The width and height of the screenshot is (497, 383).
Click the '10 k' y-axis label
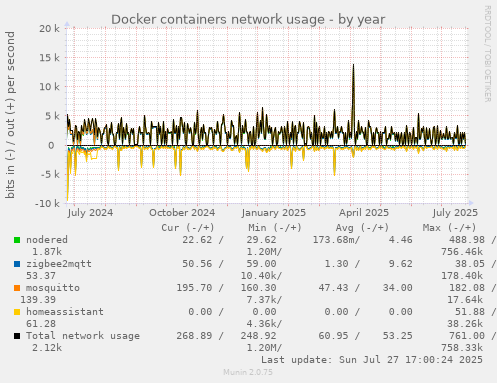[49, 87]
